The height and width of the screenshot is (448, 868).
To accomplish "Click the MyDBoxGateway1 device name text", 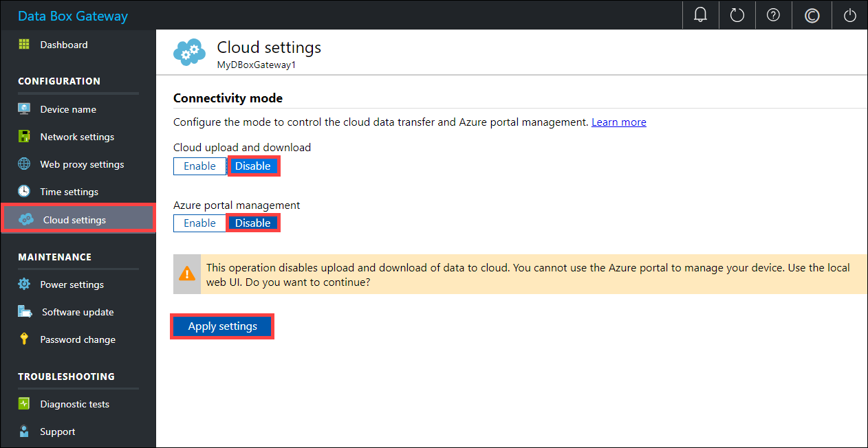I will (x=256, y=66).
